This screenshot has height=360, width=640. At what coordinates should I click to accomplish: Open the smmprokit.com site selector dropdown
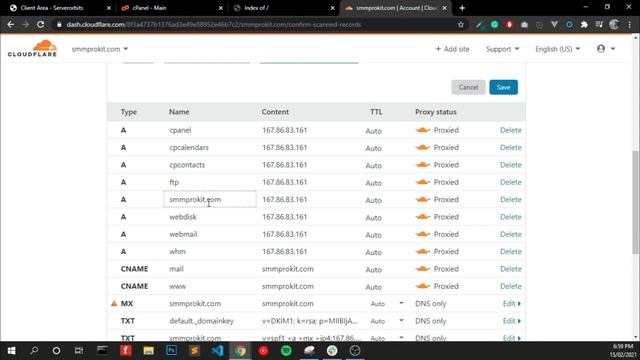(100, 49)
